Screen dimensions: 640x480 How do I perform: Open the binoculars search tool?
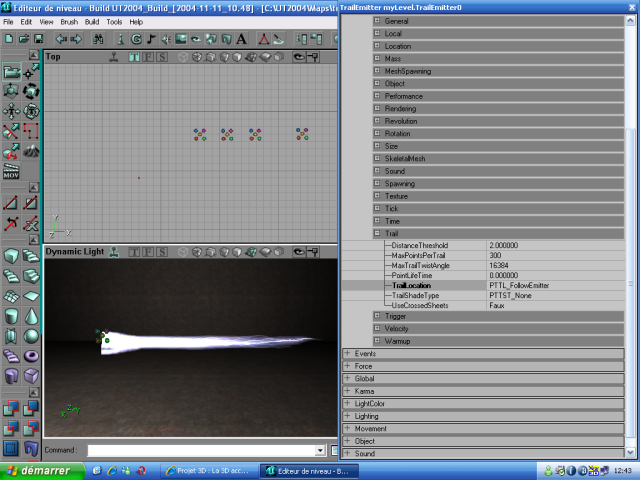tap(99, 39)
